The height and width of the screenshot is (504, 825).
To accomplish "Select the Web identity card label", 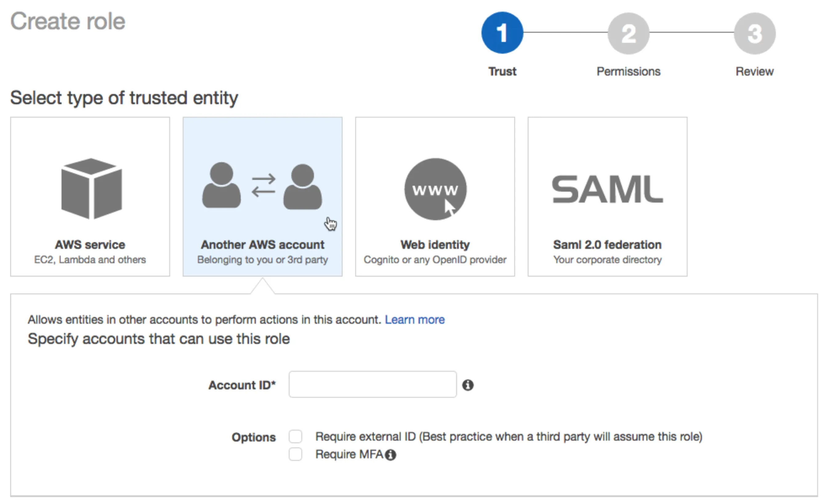I will (435, 245).
